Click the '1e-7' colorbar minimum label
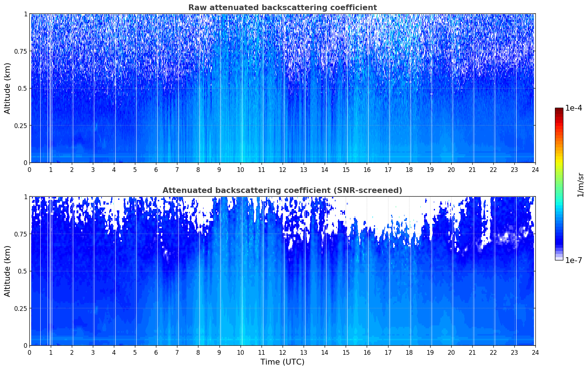The height and width of the screenshot is (370, 588). 573,260
